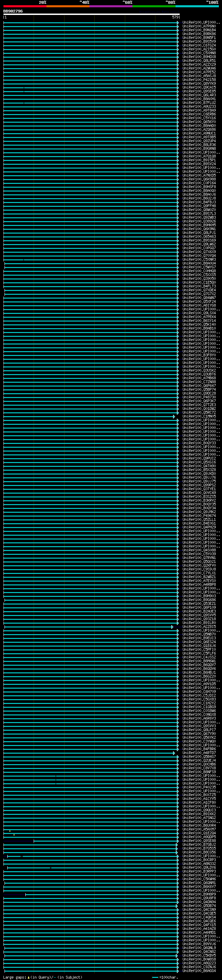Viewport: 222px width, 980px height.
Task: Select hit label UniRef100_A7PE52
Action: [199, 72]
